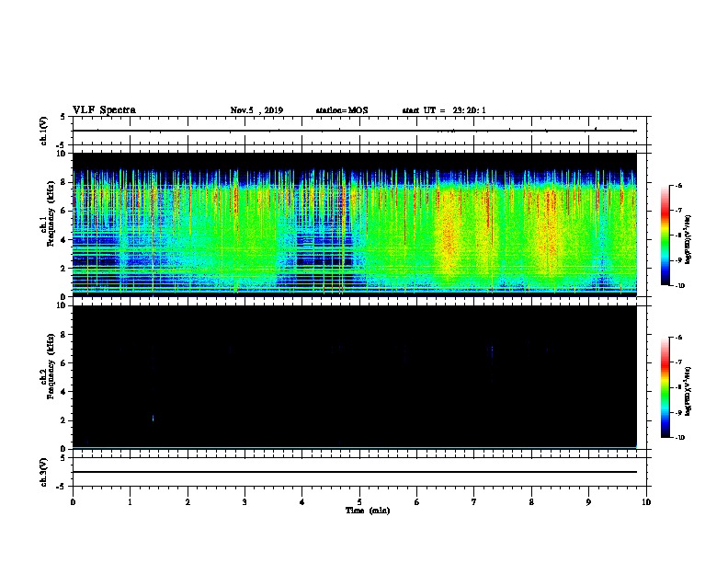
Task: Click the ch.3 waveform trace line
Action: [x=354, y=472]
